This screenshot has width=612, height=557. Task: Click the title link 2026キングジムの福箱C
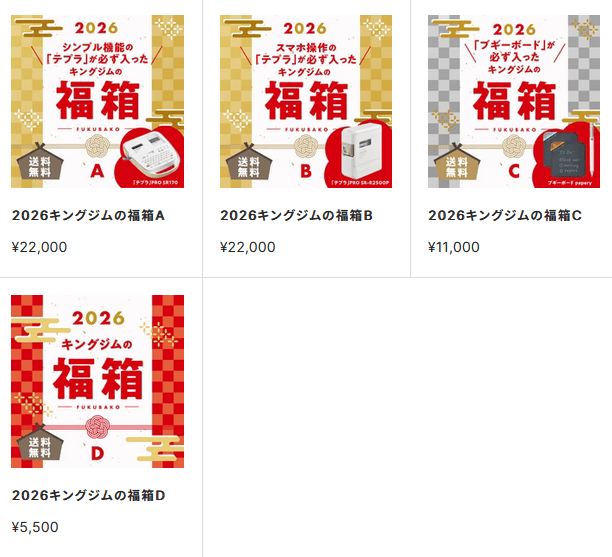[505, 215]
